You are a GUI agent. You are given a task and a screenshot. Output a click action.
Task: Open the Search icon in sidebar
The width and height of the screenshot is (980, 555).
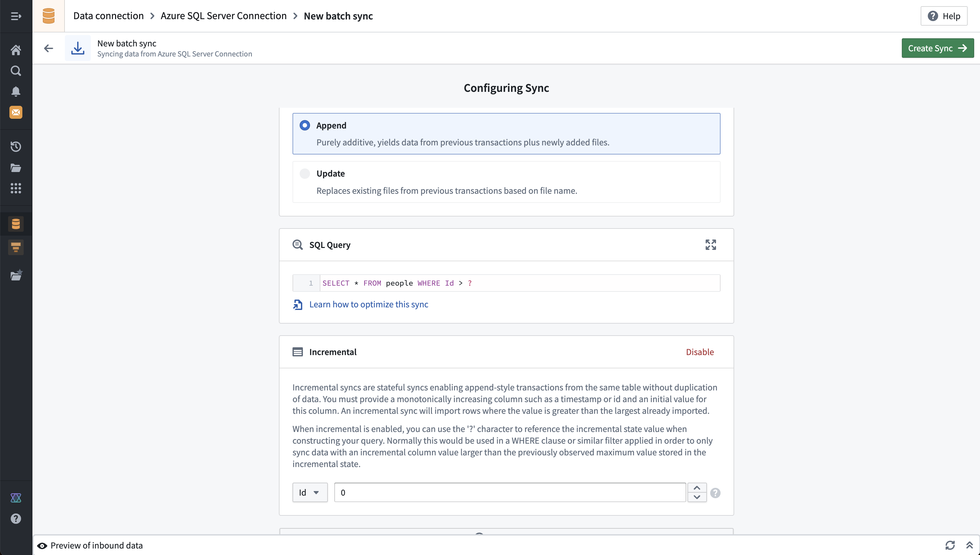pyautogui.click(x=16, y=71)
